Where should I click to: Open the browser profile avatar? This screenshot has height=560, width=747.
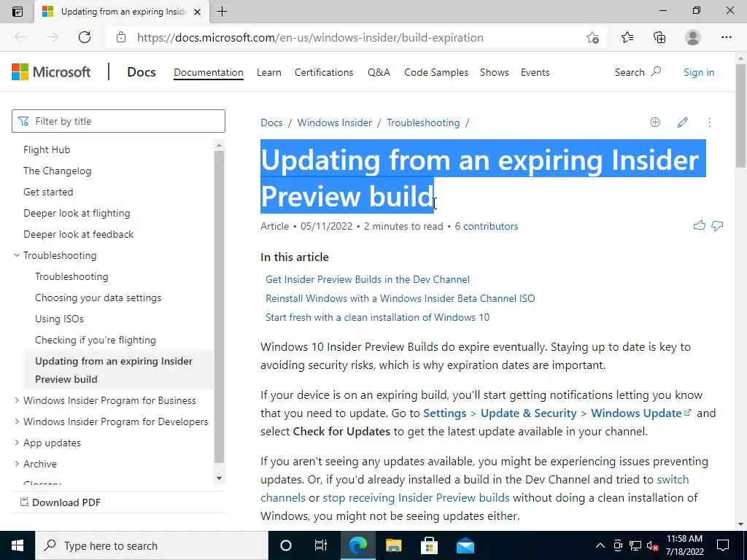tap(693, 37)
